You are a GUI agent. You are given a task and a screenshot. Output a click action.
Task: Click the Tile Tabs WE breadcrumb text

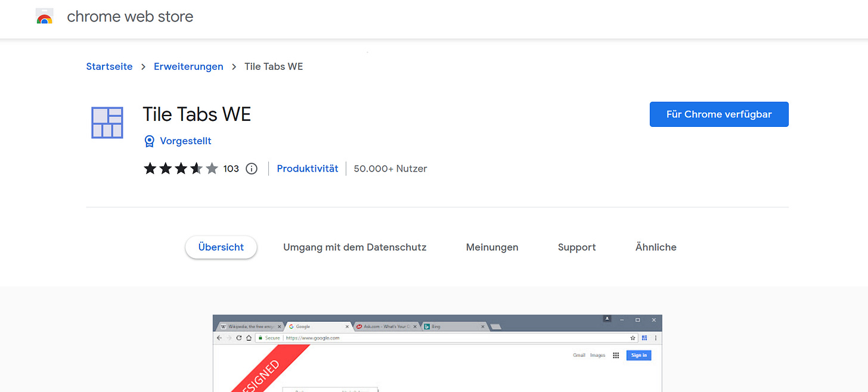274,67
